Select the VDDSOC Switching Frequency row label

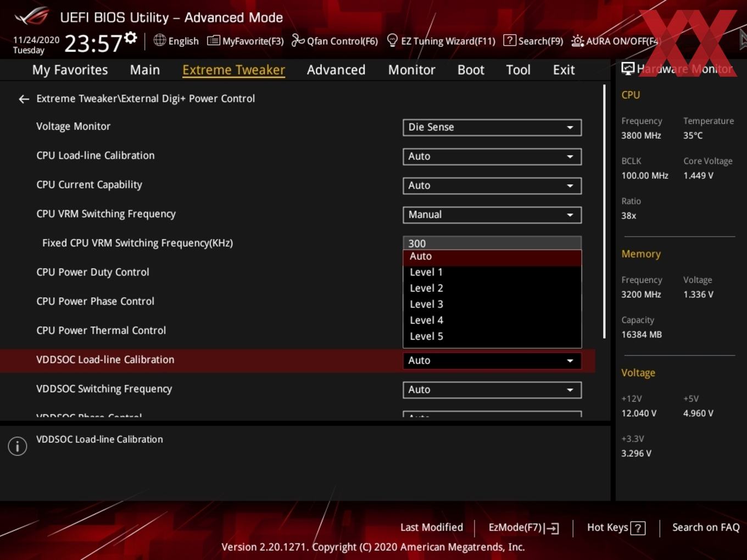(x=104, y=389)
